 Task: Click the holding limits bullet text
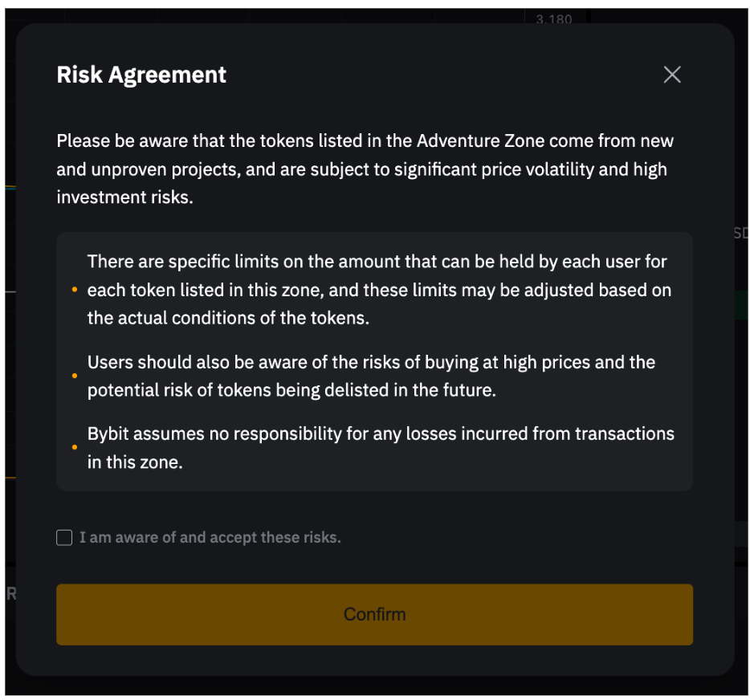point(377,290)
